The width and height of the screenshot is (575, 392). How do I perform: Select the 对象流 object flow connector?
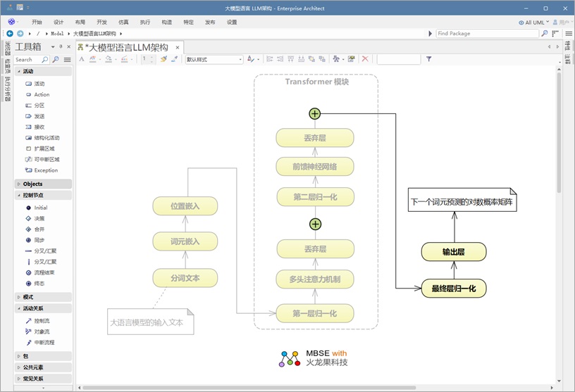coord(42,331)
